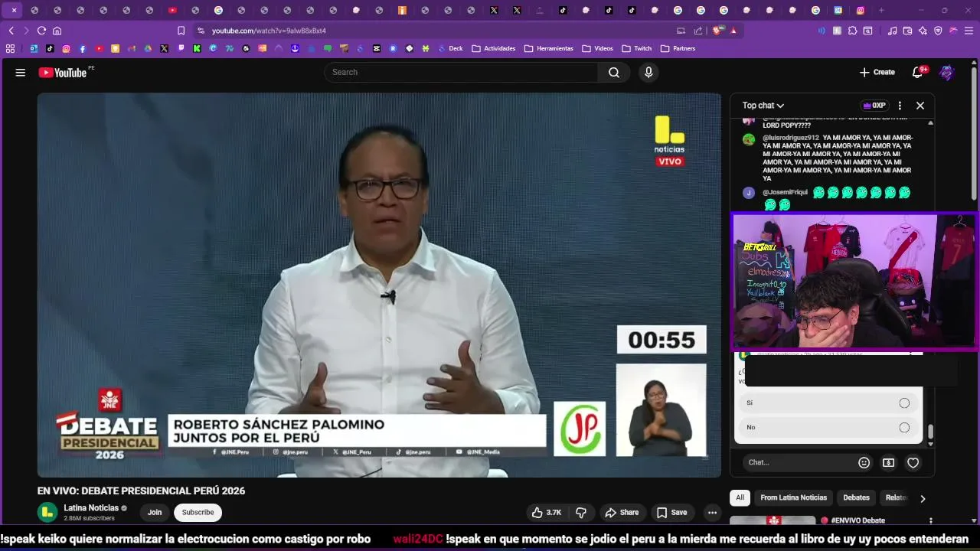Open the Actividades bookmarks folder
This screenshot has width=980, height=551.
pyautogui.click(x=494, y=48)
